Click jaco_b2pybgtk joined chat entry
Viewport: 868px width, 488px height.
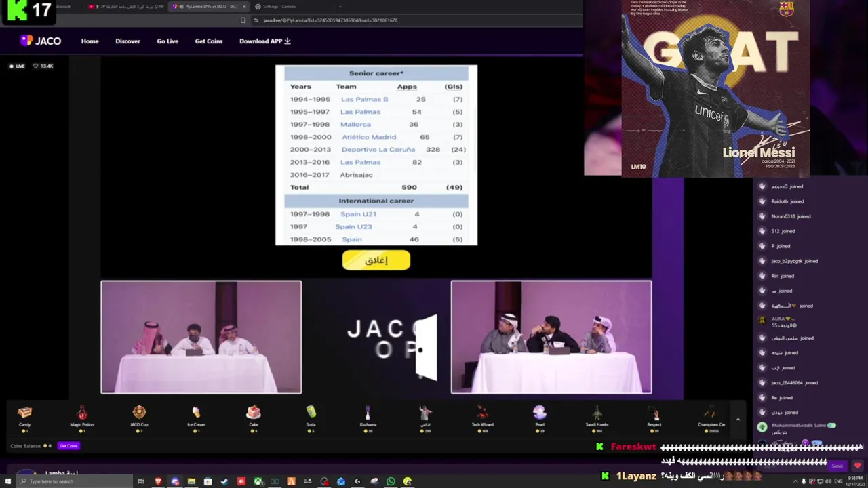[794, 261]
